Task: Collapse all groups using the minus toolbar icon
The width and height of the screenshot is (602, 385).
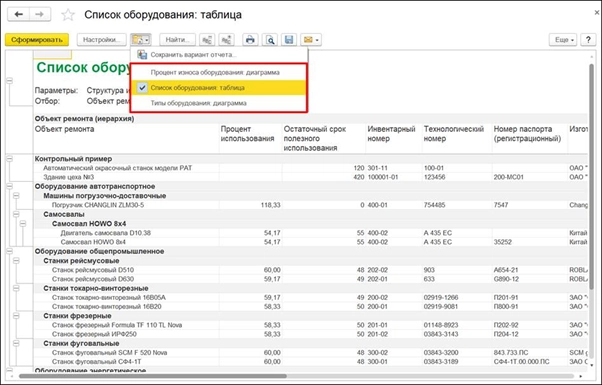Action: coord(207,40)
